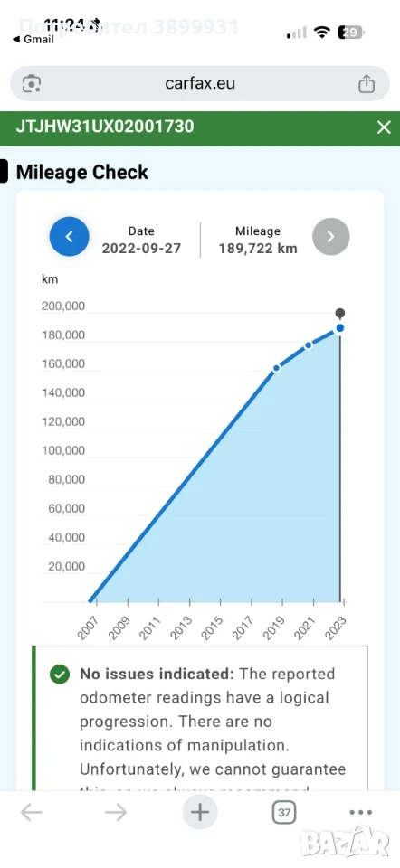Viewport: 400px width, 868px height.
Task: Tap the grey next mileage record arrow
Action: tap(330, 236)
